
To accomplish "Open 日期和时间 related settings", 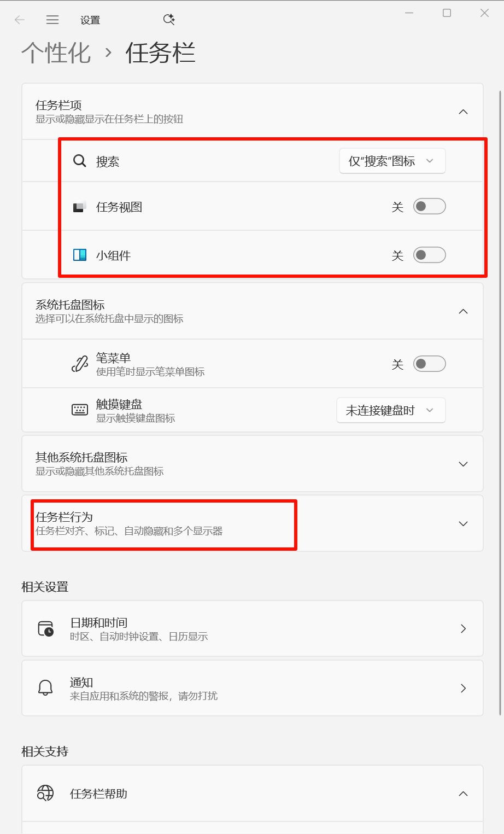I will pos(253,628).
